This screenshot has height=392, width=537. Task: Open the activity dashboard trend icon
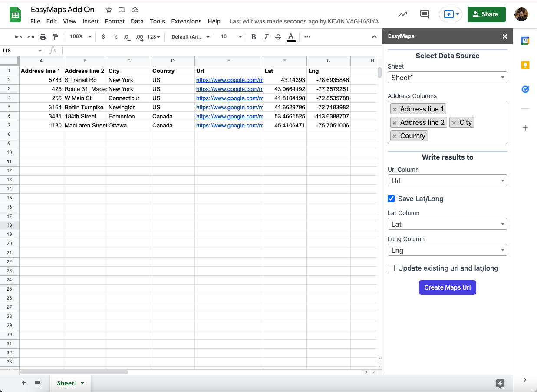(402, 14)
